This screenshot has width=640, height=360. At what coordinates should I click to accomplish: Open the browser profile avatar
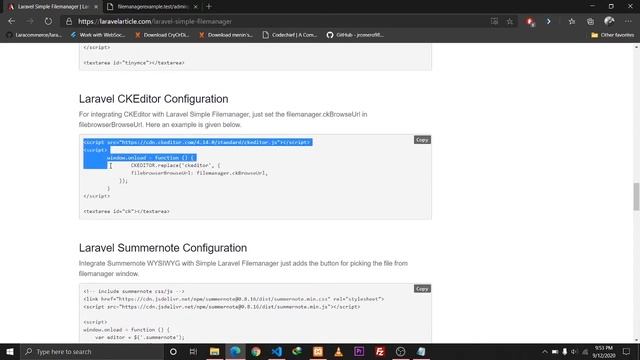[609, 21]
